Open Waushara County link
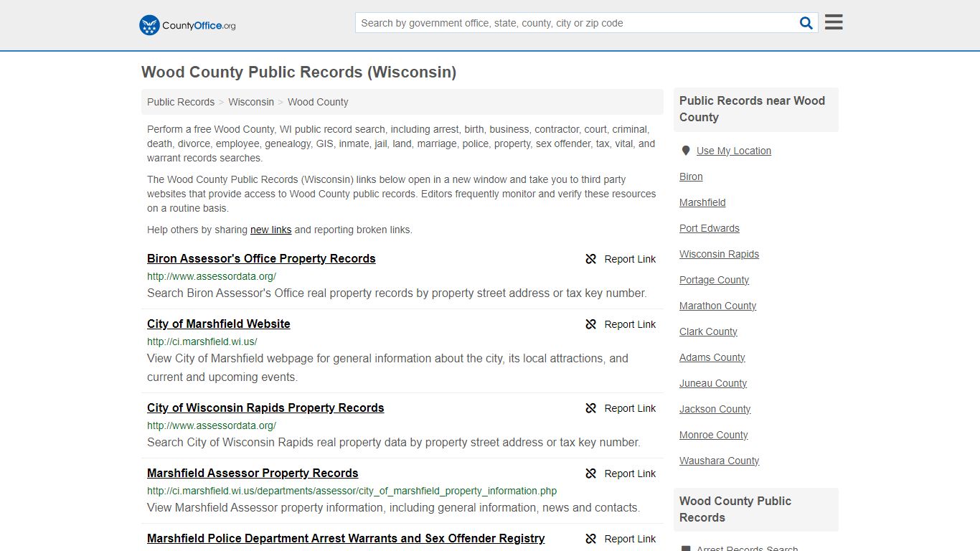Screen dimensions: 980x551 (x=719, y=461)
